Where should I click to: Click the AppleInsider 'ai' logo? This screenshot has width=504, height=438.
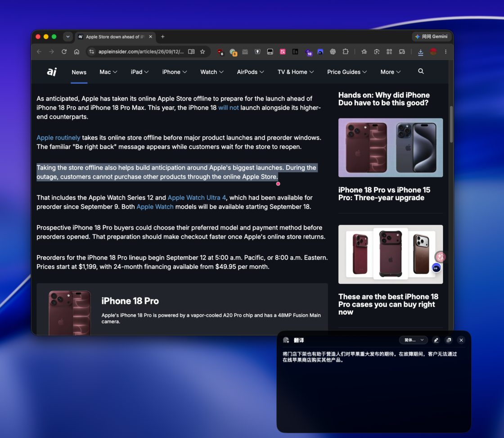point(52,72)
